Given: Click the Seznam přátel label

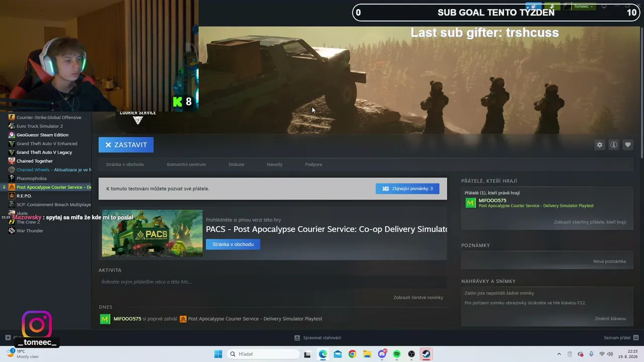Looking at the screenshot, I should point(617,338).
